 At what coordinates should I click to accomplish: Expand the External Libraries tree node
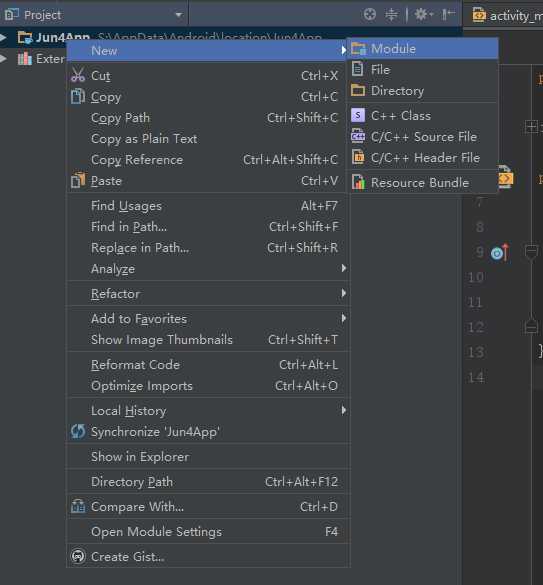[x=3, y=59]
